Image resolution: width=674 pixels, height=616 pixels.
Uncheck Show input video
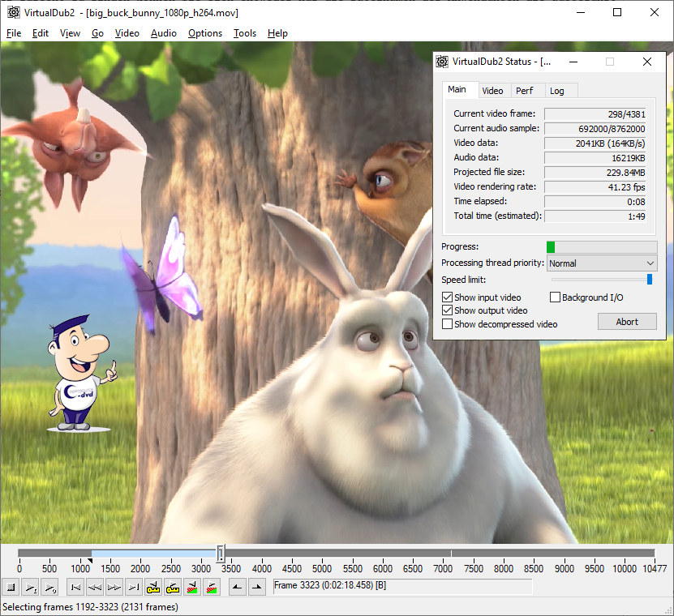(x=447, y=297)
